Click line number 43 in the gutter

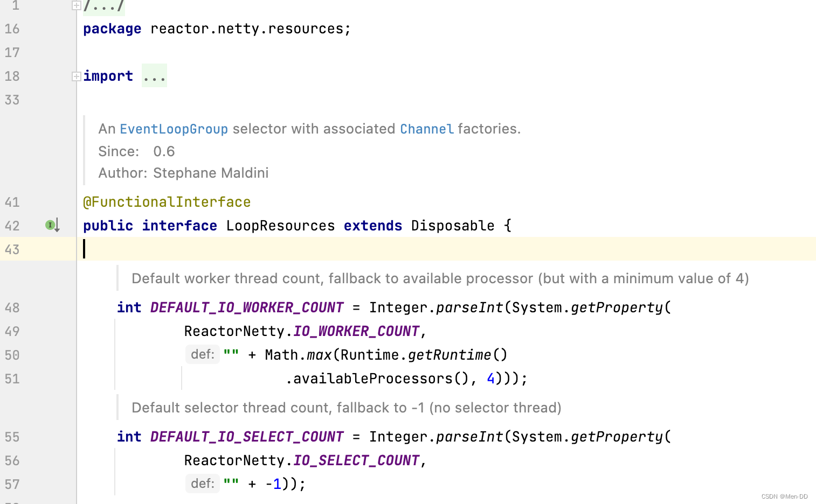(x=12, y=249)
